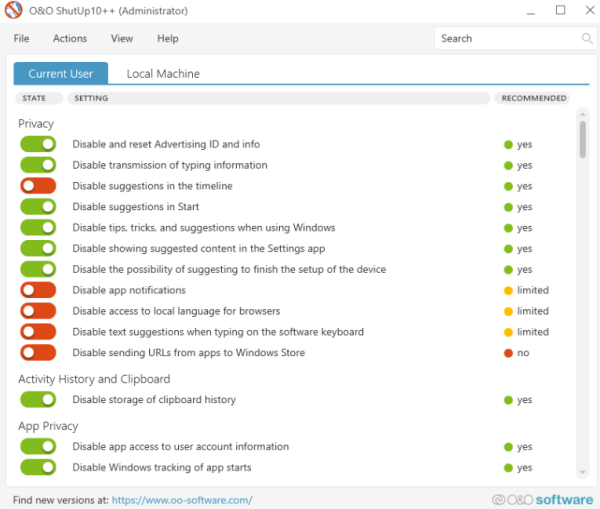Maximize the ShutUp10++ window
The width and height of the screenshot is (600, 509).
pos(560,10)
